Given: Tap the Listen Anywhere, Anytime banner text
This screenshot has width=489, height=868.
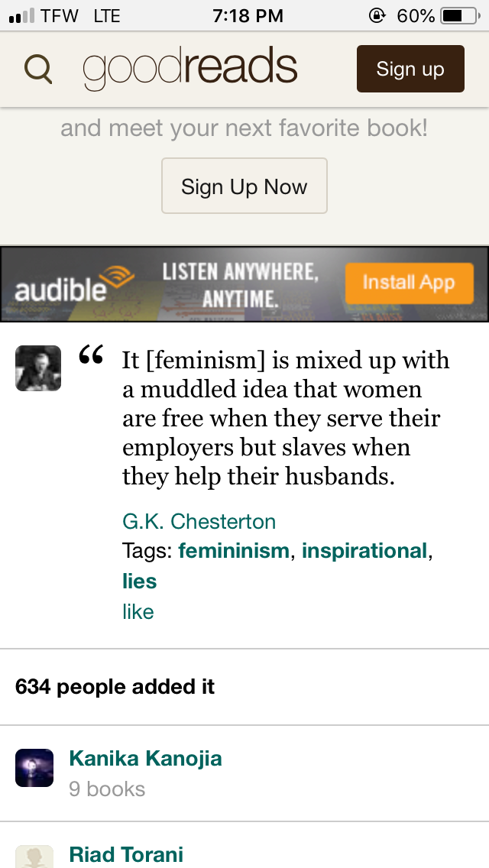Looking at the screenshot, I should tap(240, 284).
